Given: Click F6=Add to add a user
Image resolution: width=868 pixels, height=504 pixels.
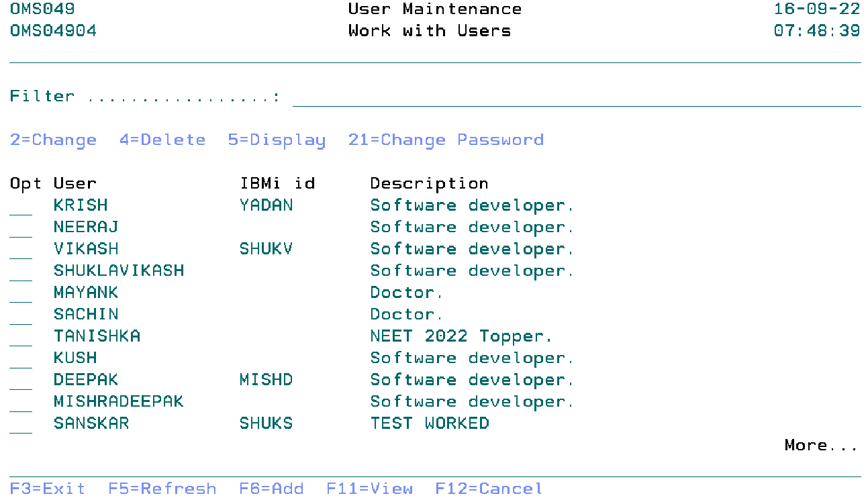Looking at the screenshot, I should [x=271, y=489].
